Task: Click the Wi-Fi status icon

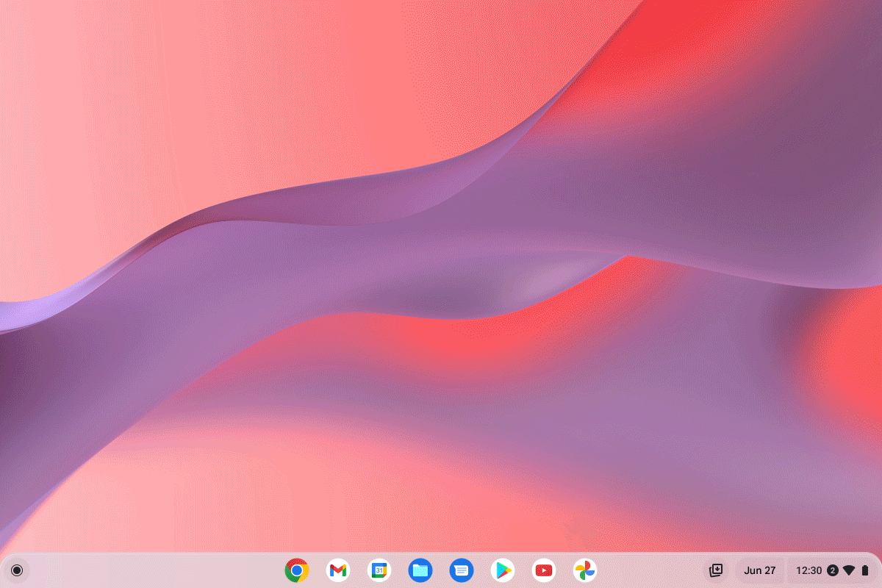Action: 849,570
